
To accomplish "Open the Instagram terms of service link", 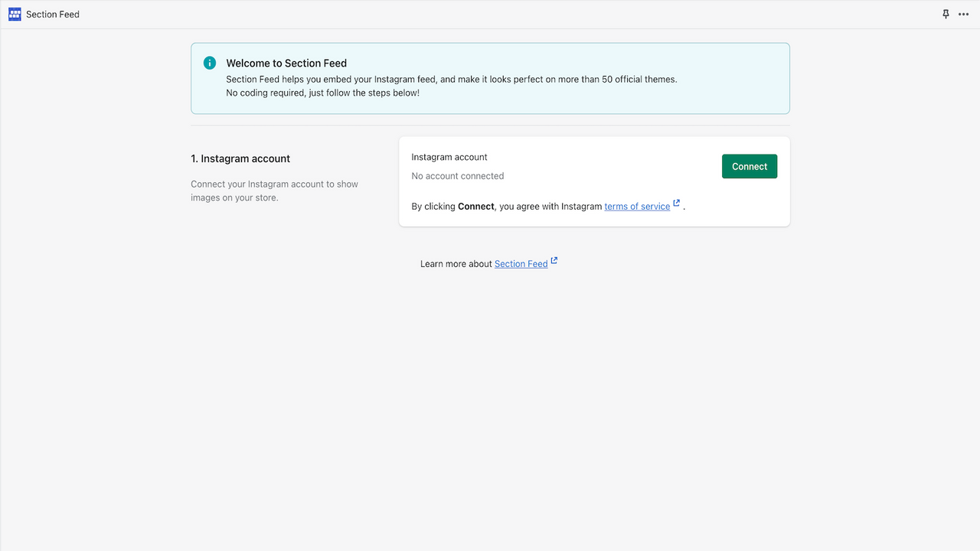I will (637, 207).
